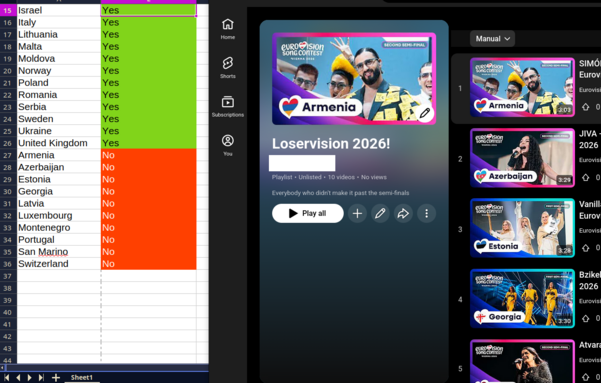Click the green Yes cell next to Israel
Viewport: 601px width, 383px height.
[x=149, y=10]
